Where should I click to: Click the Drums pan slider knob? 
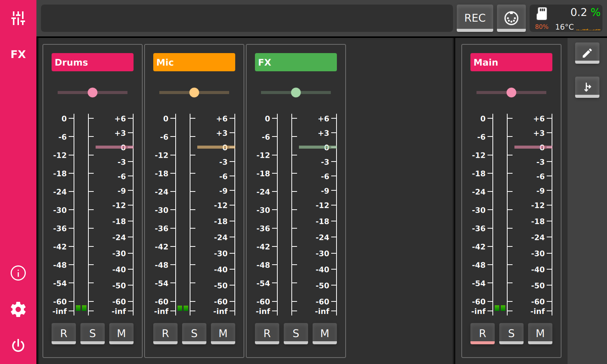click(x=93, y=93)
